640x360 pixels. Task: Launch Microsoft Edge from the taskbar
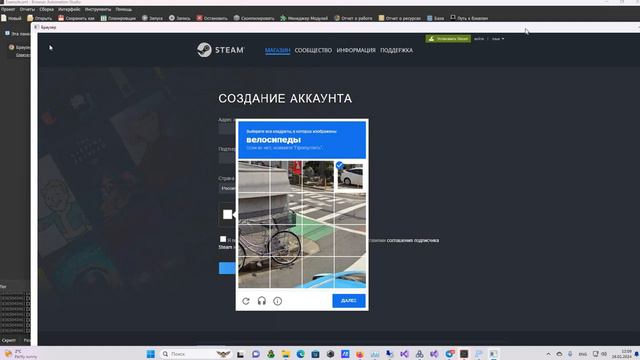click(x=301, y=354)
